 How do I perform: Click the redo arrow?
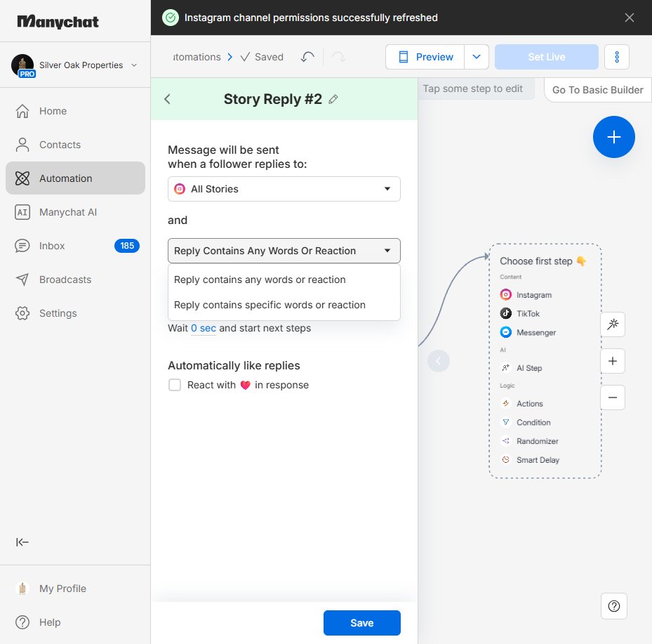tap(338, 57)
